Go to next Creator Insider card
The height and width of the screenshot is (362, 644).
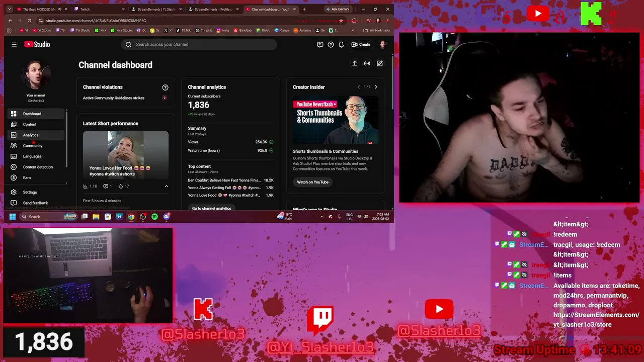coord(376,87)
